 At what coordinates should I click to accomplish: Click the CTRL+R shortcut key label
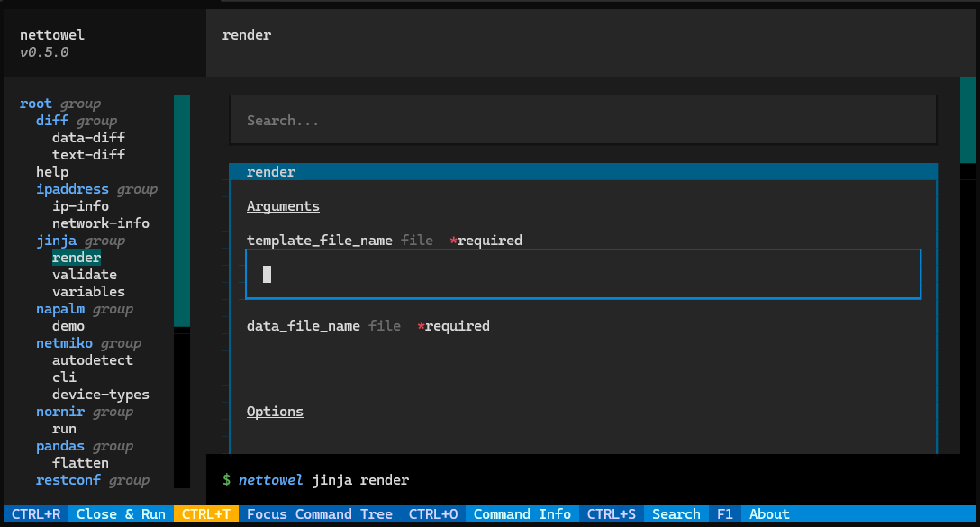(x=36, y=514)
